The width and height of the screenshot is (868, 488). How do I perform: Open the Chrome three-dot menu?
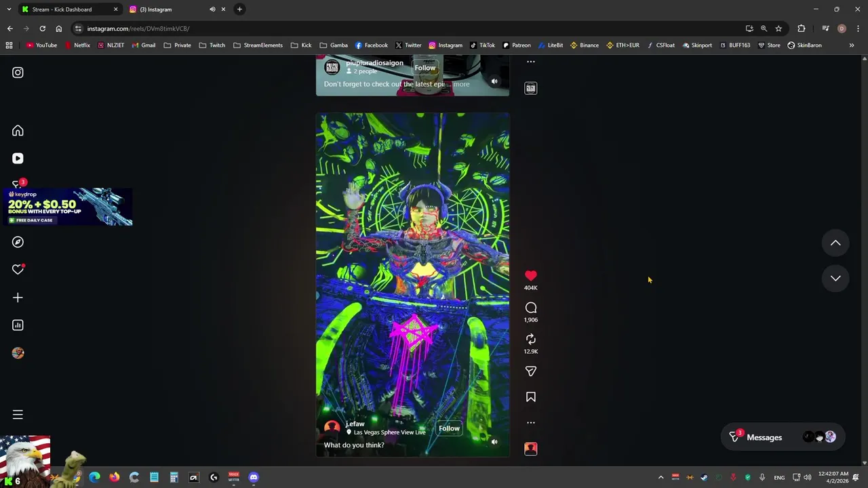pos(858,28)
